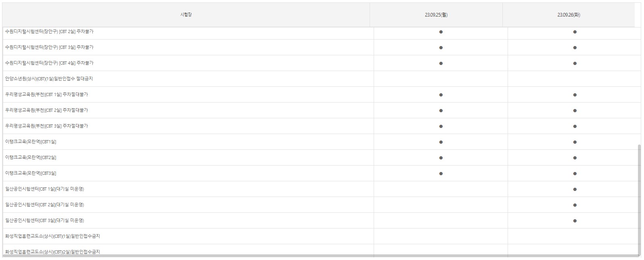644x260 pixels.
Task: Click 안양소년원(상시)(CBT)(1실) row name
Action: point(49,79)
